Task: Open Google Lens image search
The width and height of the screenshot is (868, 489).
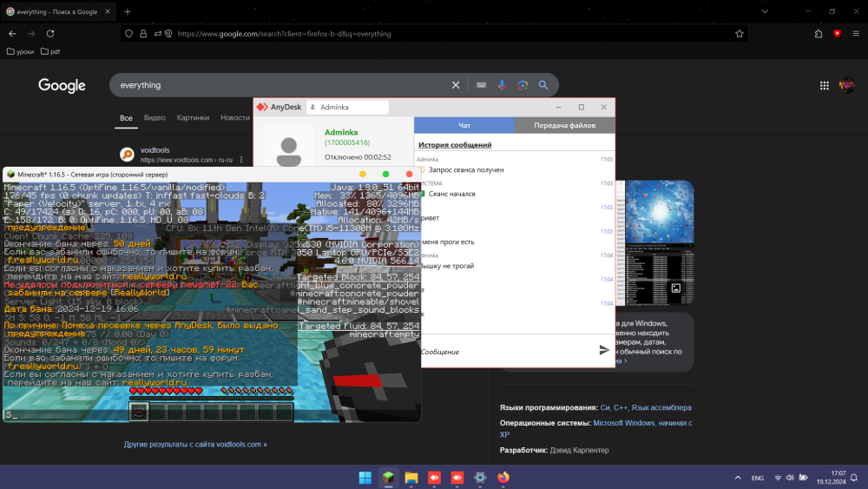Action: [x=523, y=85]
